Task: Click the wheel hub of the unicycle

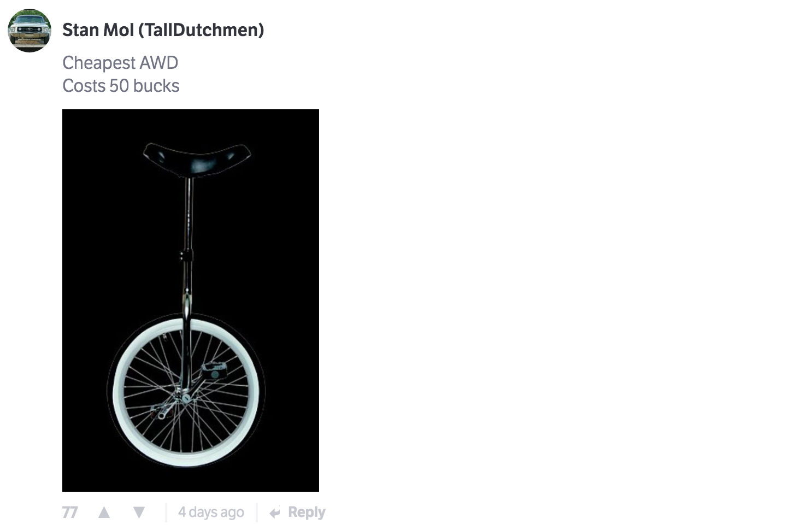Action: [184, 396]
